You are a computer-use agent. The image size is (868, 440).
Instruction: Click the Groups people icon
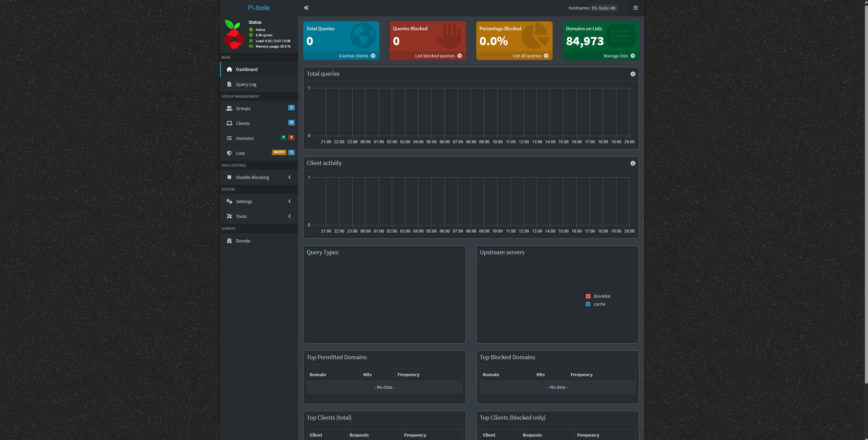[229, 108]
